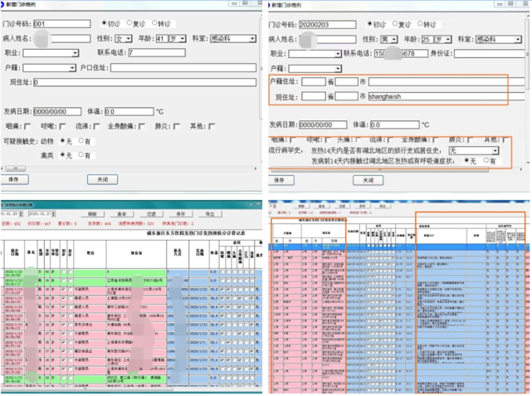Click 刷新 in the register showing 总数 452
Screen dimensions: 532x396
pyautogui.click(x=92, y=214)
